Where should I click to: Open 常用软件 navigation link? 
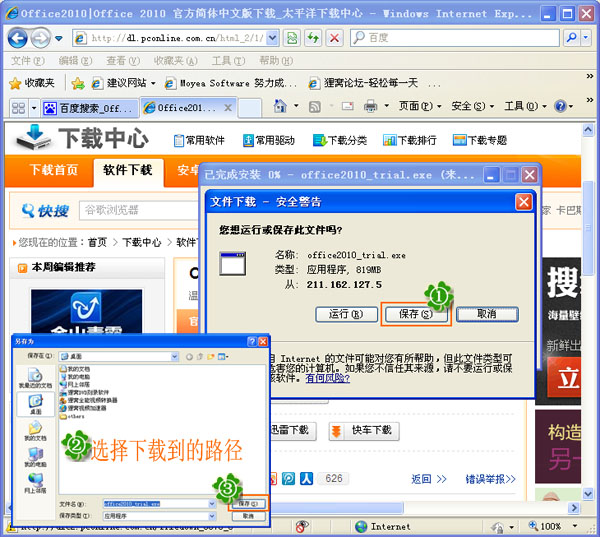[199, 140]
